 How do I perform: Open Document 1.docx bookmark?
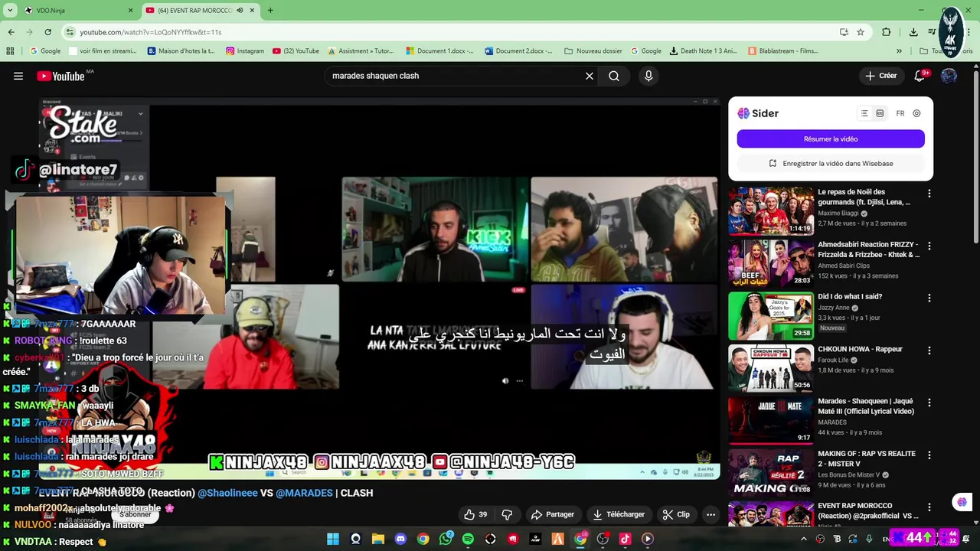point(440,51)
